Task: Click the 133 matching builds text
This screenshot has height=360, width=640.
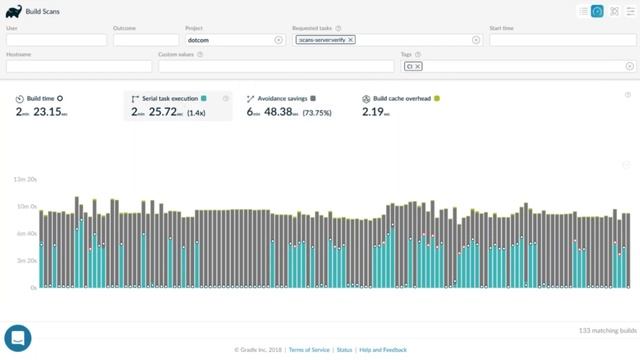Action: tap(607, 331)
